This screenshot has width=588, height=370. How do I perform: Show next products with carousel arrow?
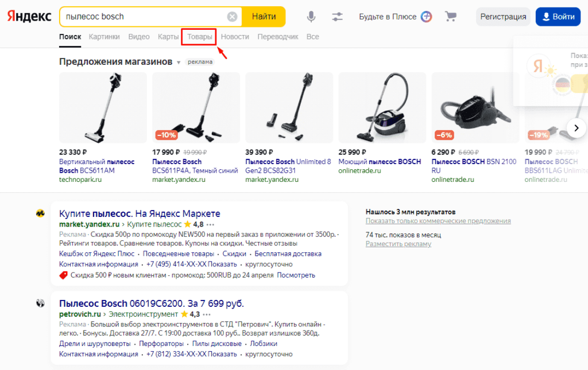[577, 128]
